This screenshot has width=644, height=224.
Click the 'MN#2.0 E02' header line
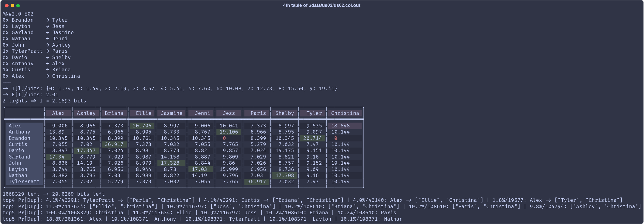click(x=18, y=14)
